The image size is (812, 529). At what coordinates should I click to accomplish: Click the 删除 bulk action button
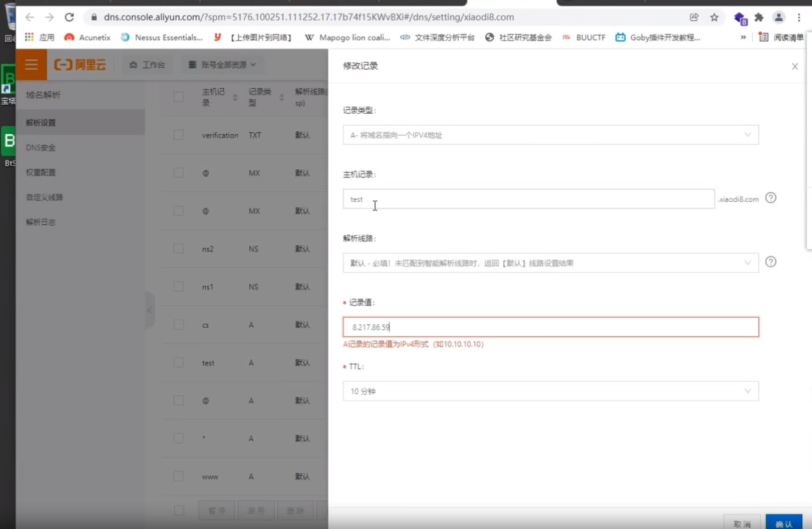295,511
